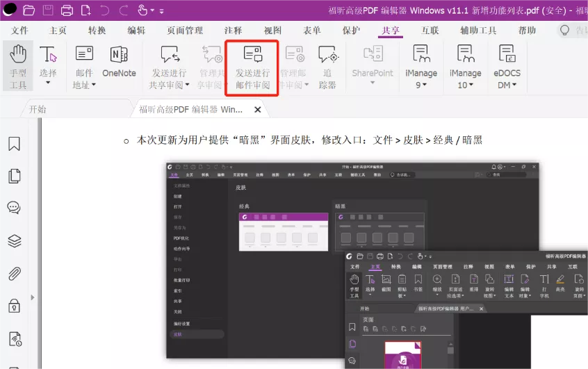Go to the 视图 ribbon tab

[x=272, y=31]
